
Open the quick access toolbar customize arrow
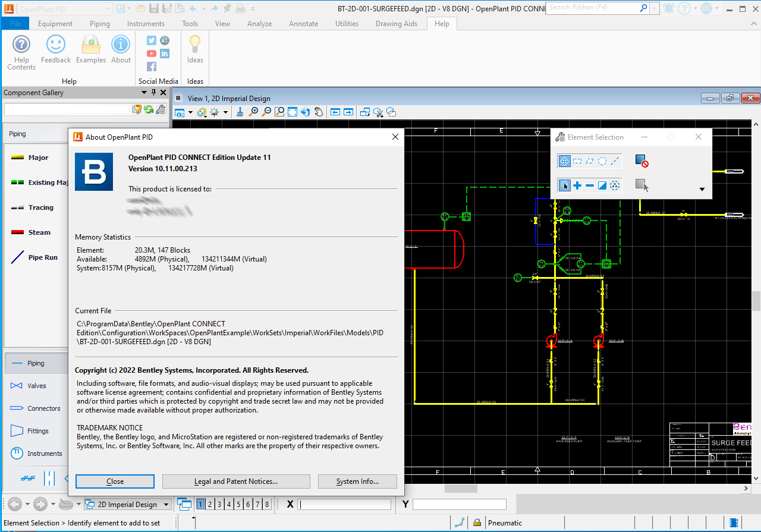click(253, 9)
